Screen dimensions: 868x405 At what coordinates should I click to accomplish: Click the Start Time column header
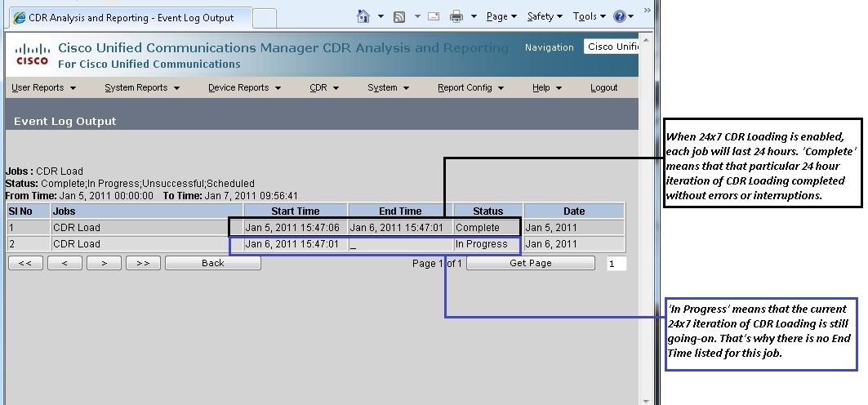point(296,211)
